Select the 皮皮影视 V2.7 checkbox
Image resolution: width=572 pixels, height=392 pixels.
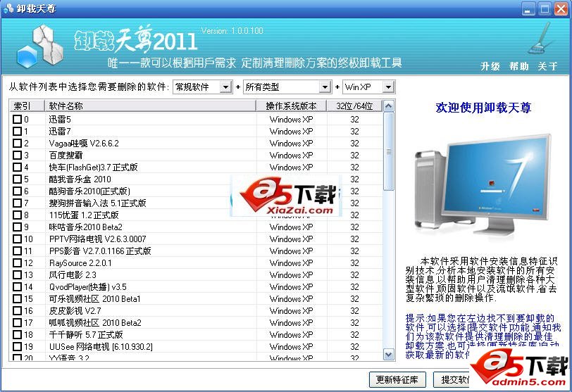pos(17,311)
